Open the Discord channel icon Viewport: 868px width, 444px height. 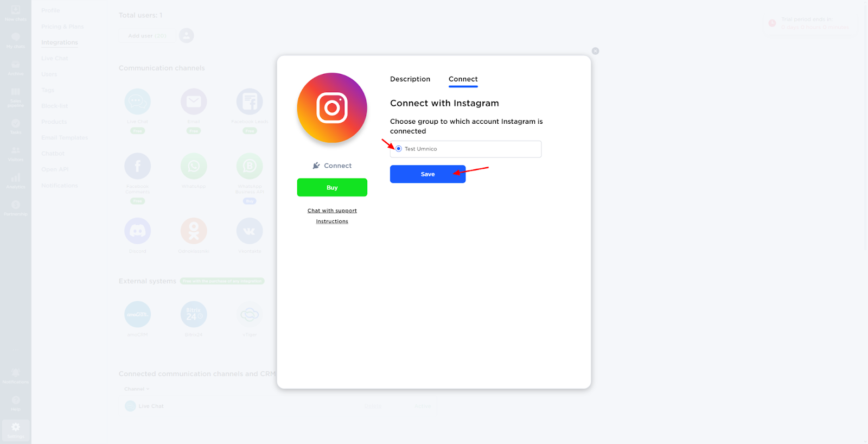(138, 231)
